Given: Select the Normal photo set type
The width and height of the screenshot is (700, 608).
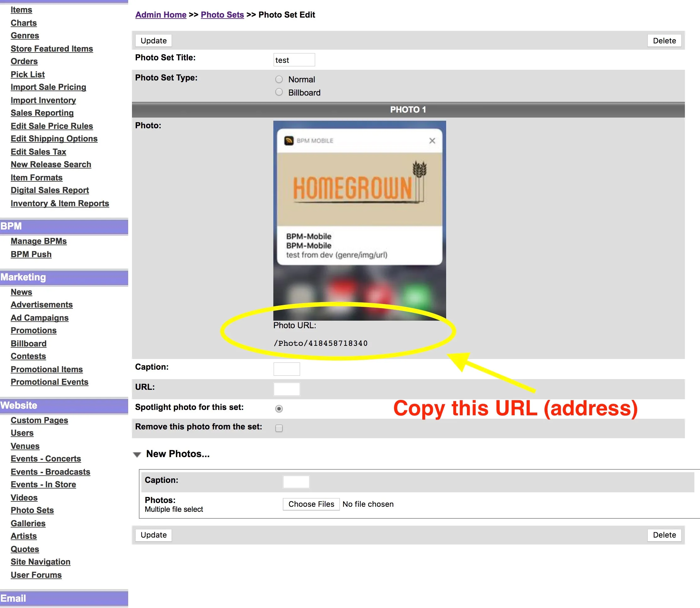Looking at the screenshot, I should 279,80.
